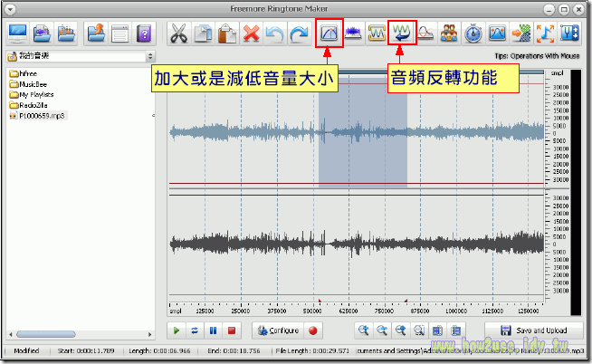Click the Copy icon in toolbar
Viewport: 592px width, 364px height.
pos(204,34)
